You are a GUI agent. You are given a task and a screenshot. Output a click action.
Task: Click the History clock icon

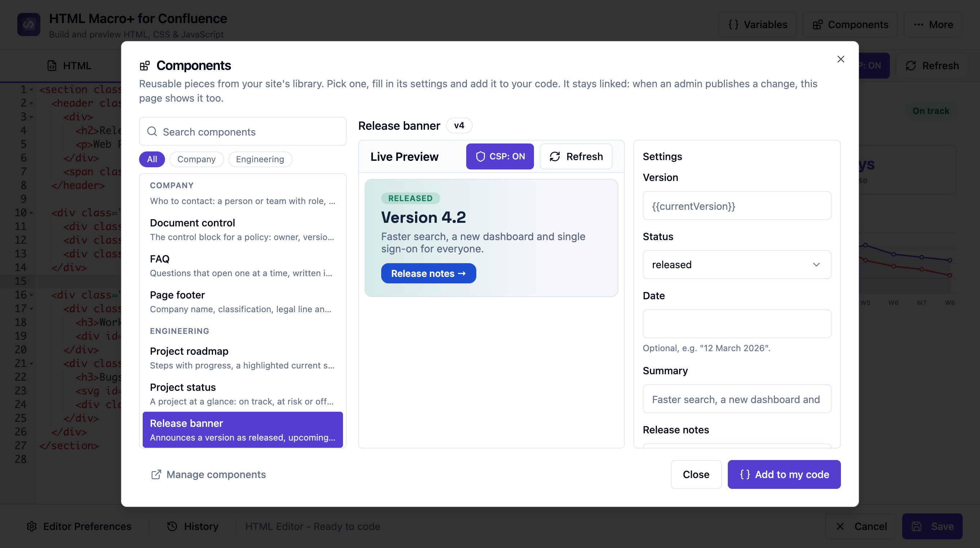click(172, 526)
